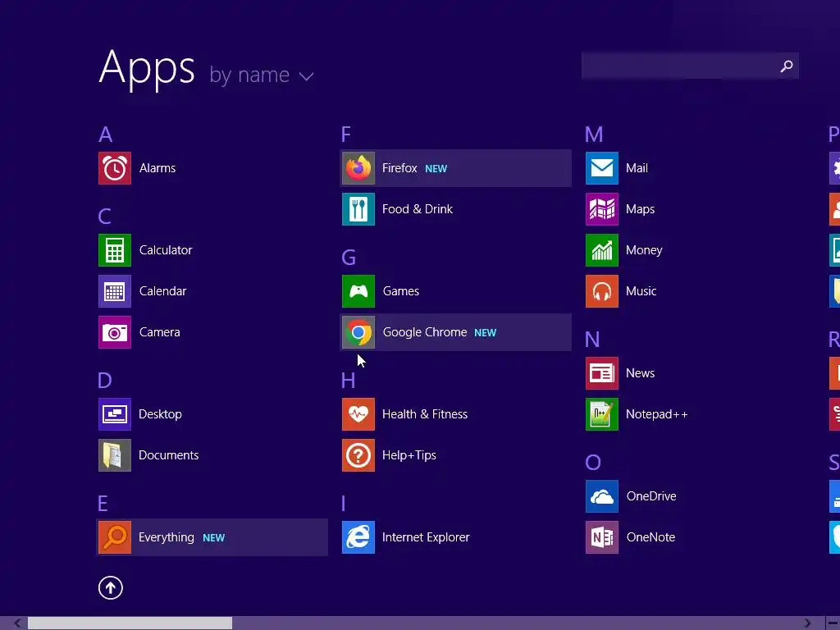
Task: Open the Camera app icon
Action: [115, 332]
